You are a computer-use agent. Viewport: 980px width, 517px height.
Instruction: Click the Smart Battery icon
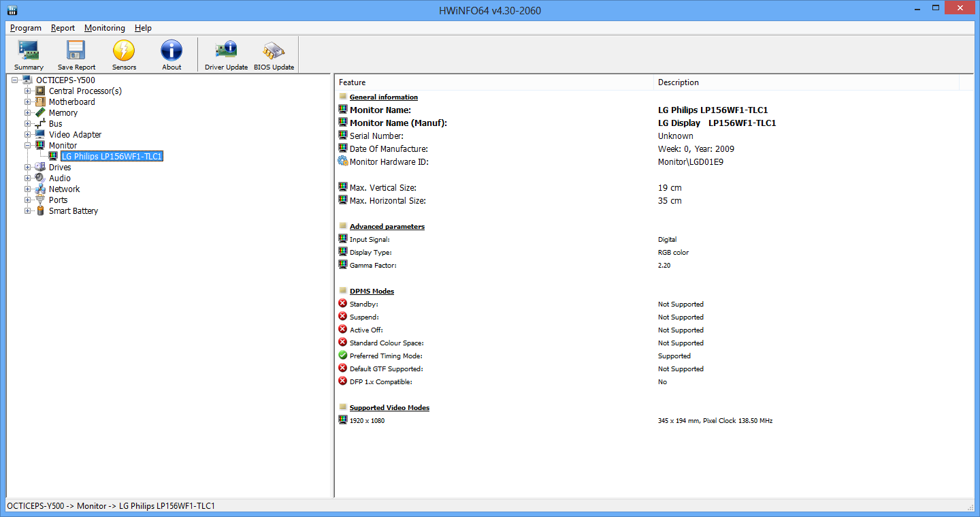(x=41, y=211)
